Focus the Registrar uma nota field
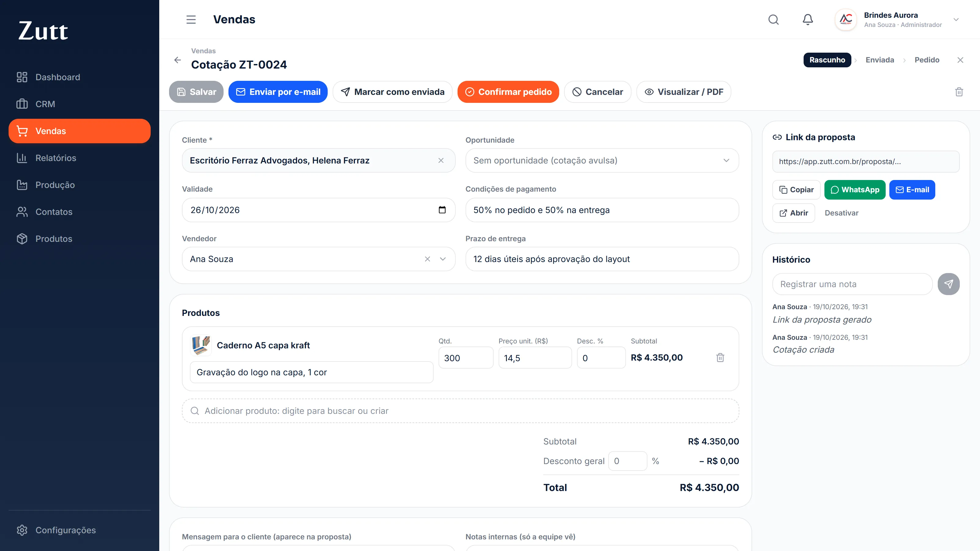The height and width of the screenshot is (551, 980). (x=852, y=284)
